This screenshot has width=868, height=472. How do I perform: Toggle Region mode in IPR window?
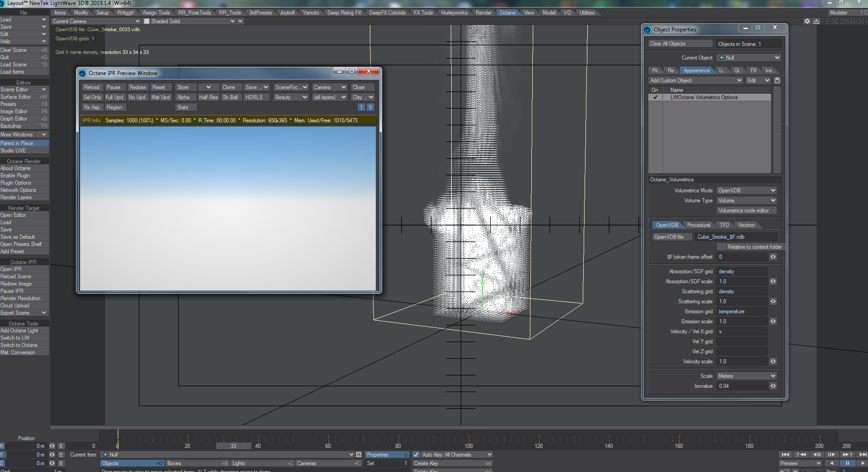click(116, 107)
